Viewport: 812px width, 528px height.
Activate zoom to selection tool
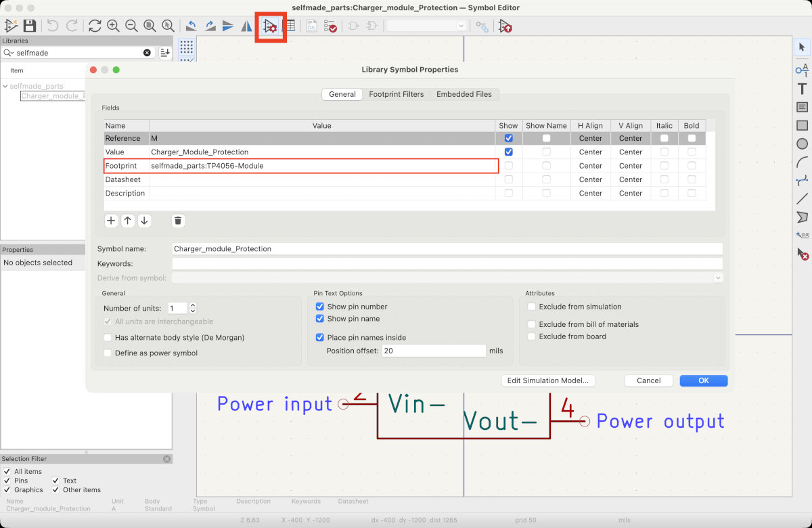pyautogui.click(x=168, y=26)
